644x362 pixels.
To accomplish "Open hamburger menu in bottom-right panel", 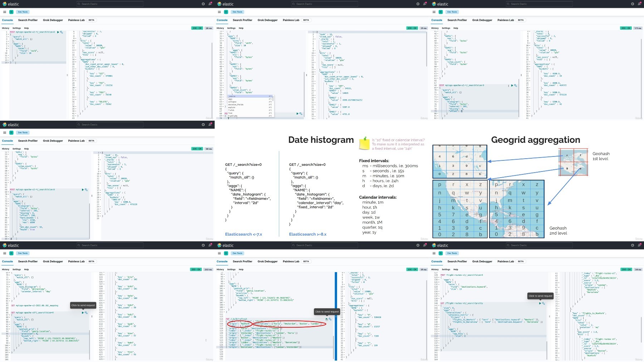I will [x=434, y=253].
